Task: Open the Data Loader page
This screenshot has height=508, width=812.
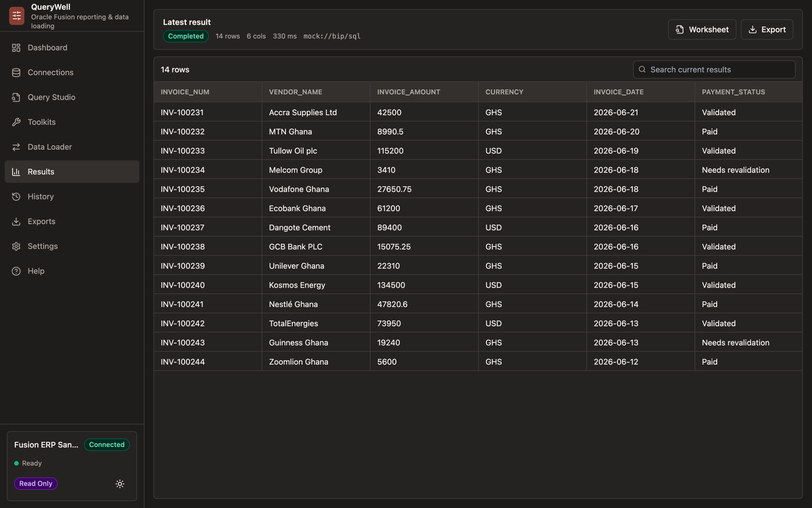Action: [x=72, y=147]
